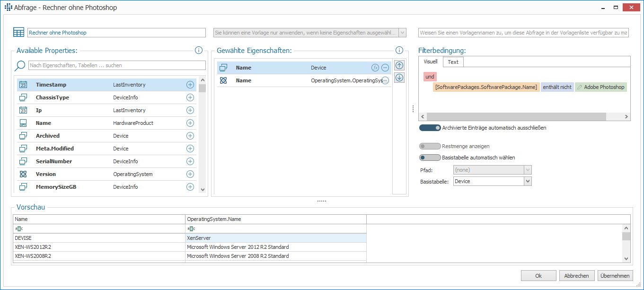This screenshot has width=644, height=290.
Task: Click 'Microsoft Windows Server 2008 R2 Standard' cell
Action: (276, 256)
